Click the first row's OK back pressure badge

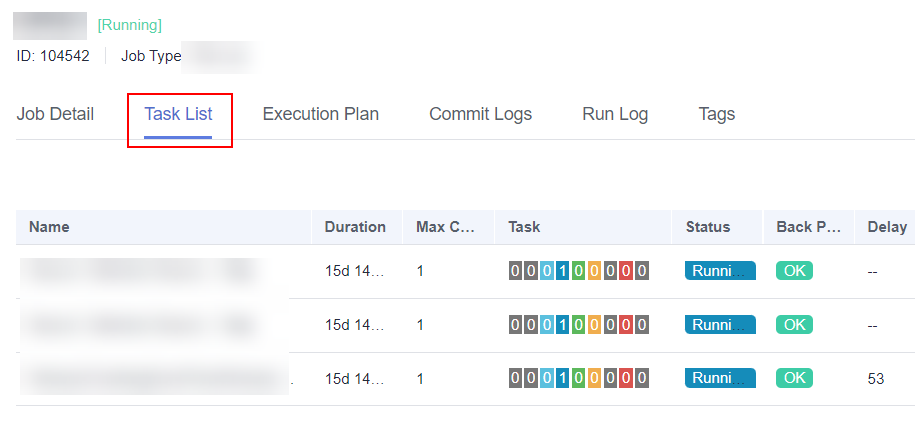[794, 271]
